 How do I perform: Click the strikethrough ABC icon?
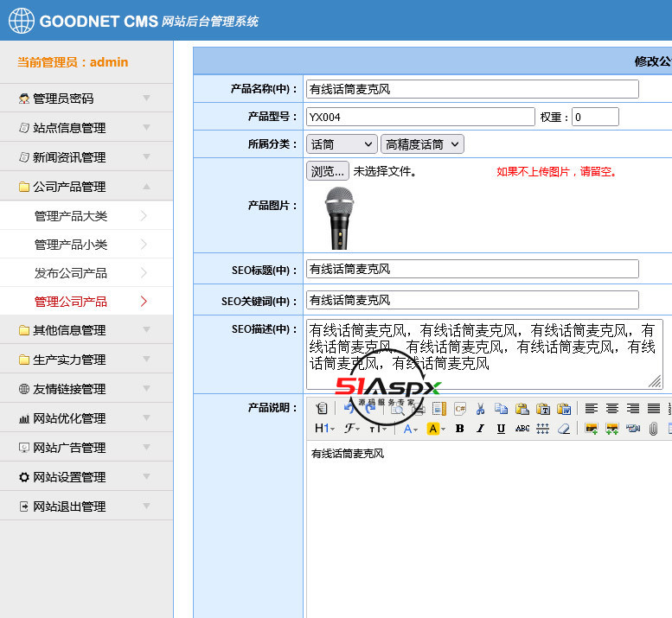coord(522,429)
